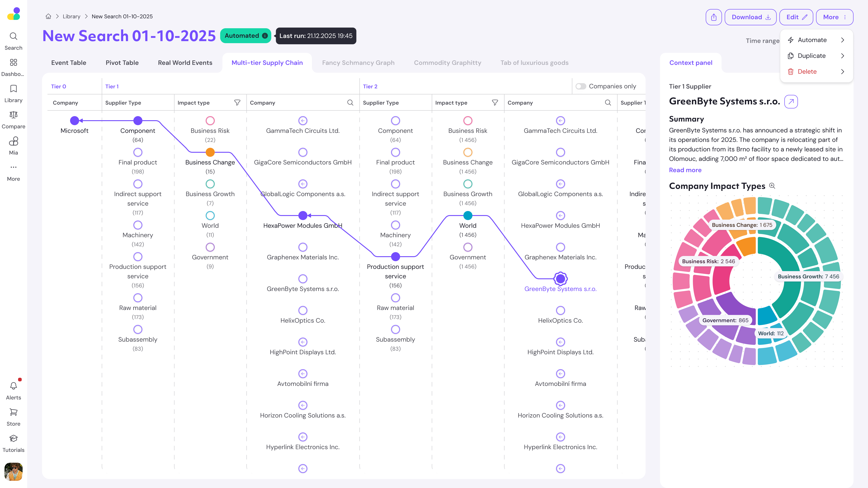Select Tier 1 Final product node
Viewport: 868px width, 488px height.
pyautogui.click(x=137, y=152)
